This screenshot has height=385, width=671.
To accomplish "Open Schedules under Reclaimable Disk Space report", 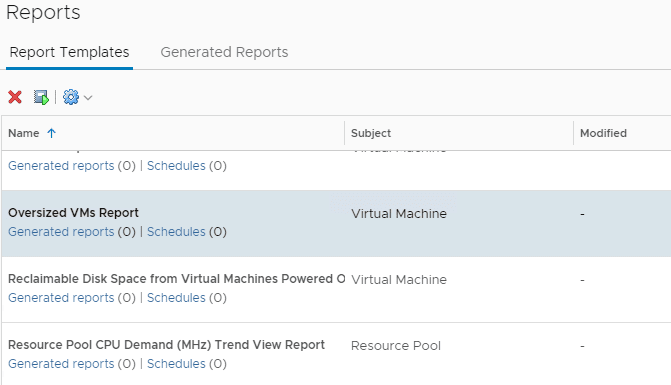I will coord(176,298).
